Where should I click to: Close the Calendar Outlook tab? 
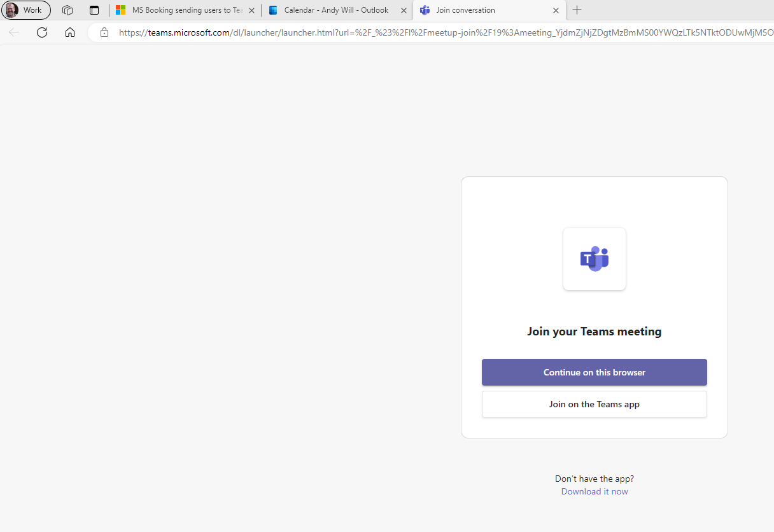(x=404, y=10)
